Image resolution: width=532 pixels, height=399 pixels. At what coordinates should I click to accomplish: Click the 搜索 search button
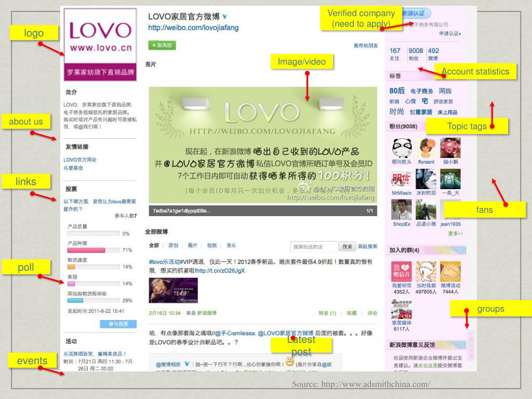point(347,247)
